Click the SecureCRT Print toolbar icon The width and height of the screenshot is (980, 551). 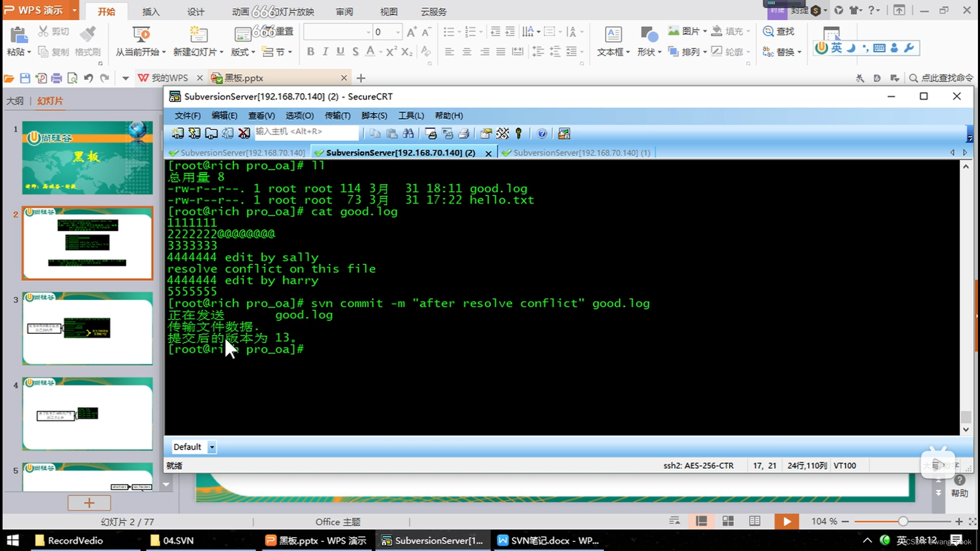pos(464,134)
